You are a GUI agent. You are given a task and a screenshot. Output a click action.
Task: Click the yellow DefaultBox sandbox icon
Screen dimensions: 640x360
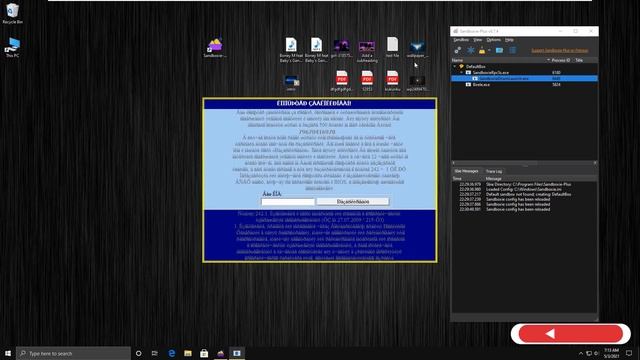coord(462,66)
